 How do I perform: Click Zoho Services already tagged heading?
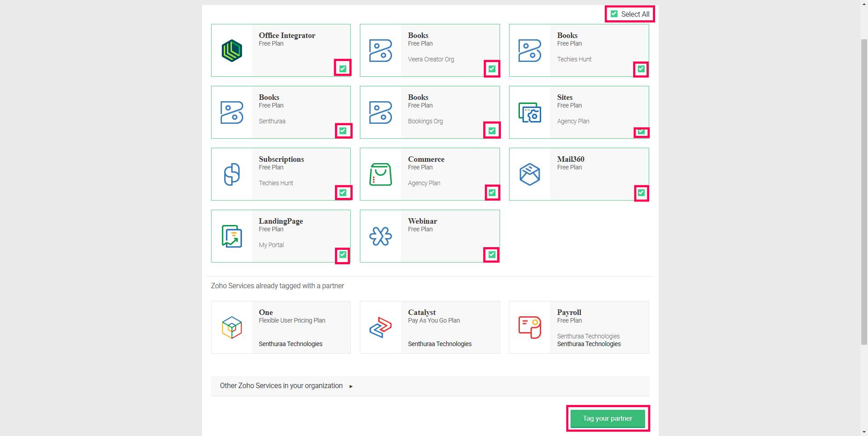278,286
